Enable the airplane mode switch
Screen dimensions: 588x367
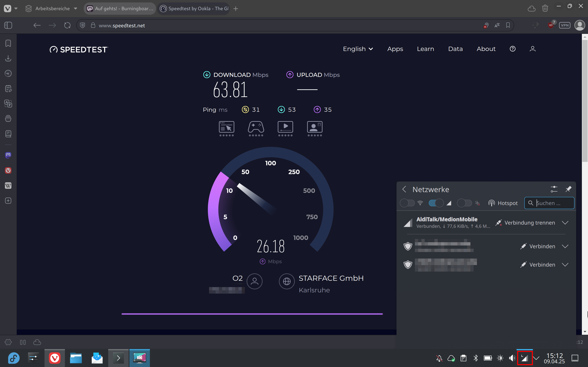coord(464,203)
